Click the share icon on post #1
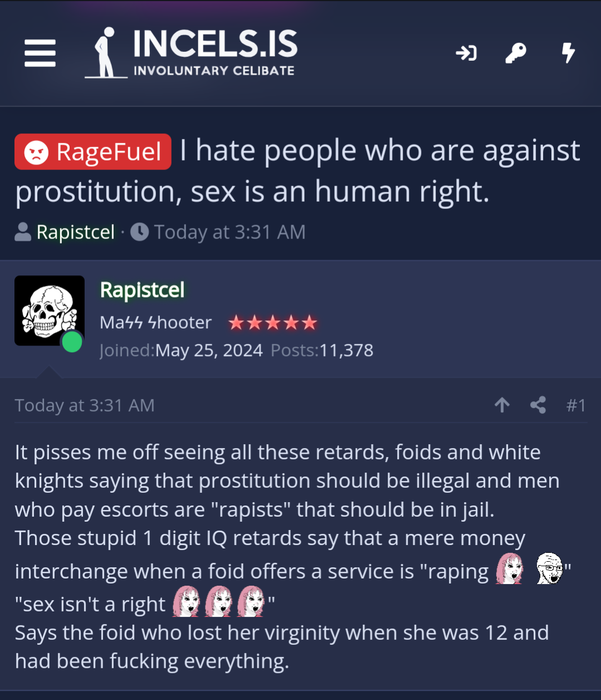Screen dimensions: 601x700 pos(538,405)
